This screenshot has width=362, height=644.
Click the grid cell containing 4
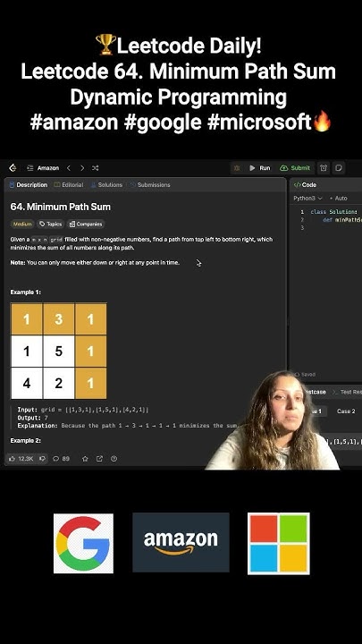click(27, 383)
